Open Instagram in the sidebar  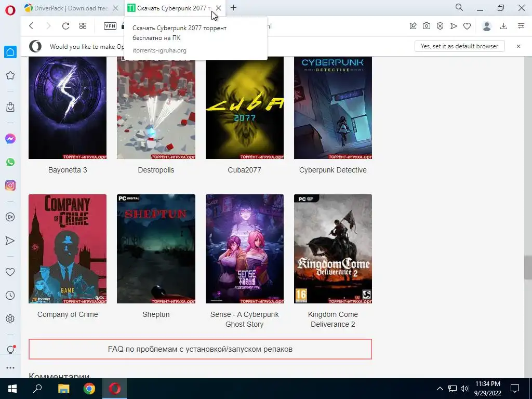10,185
